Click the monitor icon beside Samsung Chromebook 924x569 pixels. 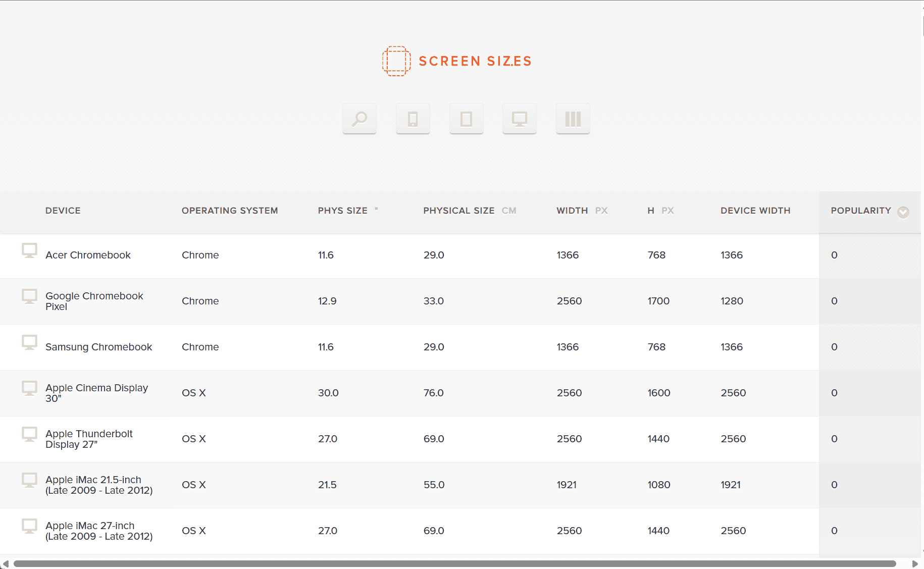pos(30,343)
